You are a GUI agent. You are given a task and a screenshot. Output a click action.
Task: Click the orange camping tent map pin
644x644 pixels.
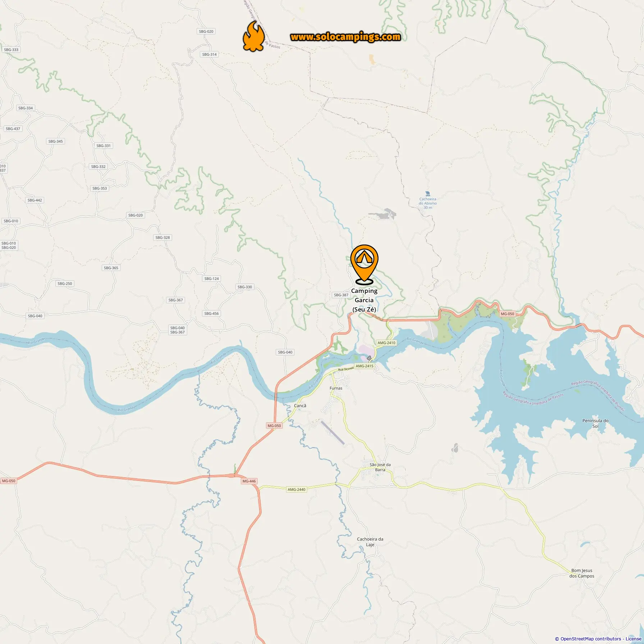pos(364,264)
